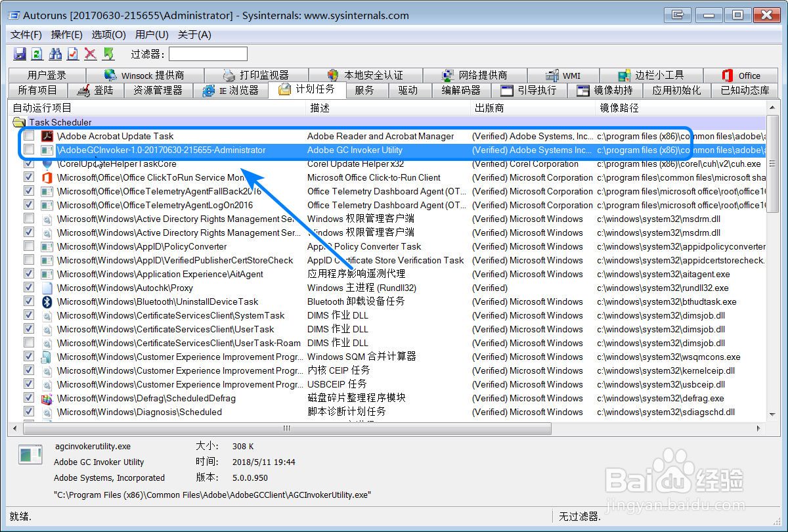Open the Winsock 提供商 tab
This screenshot has height=532, width=788.
click(x=144, y=76)
